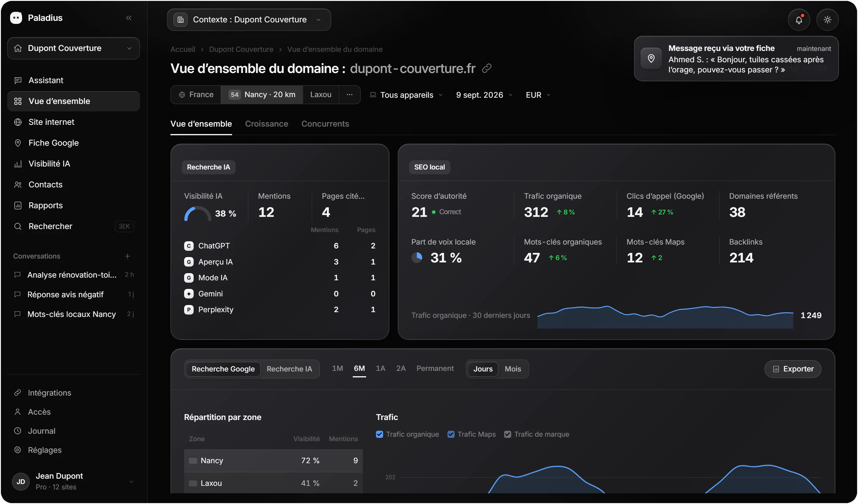Go to Site internet in sidebar
858x504 pixels.
74,122
